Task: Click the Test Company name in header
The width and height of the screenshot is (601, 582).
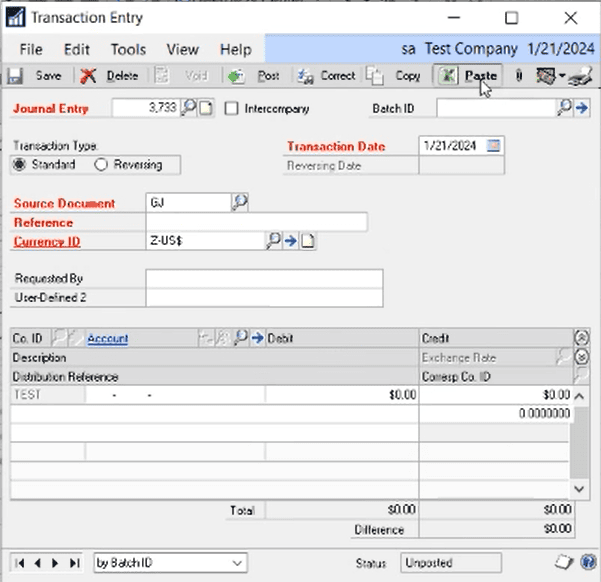Action: tap(471, 49)
